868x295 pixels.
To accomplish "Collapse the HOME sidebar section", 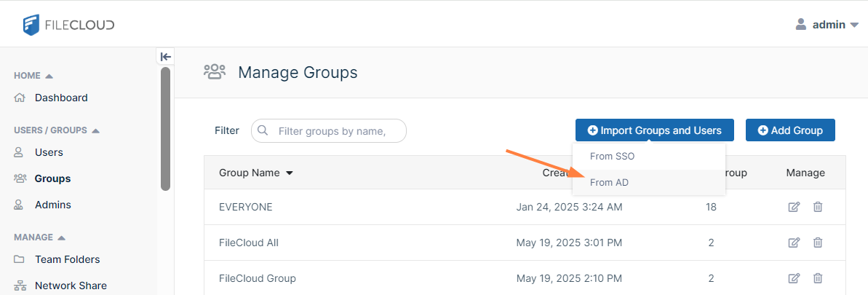I will click(49, 76).
